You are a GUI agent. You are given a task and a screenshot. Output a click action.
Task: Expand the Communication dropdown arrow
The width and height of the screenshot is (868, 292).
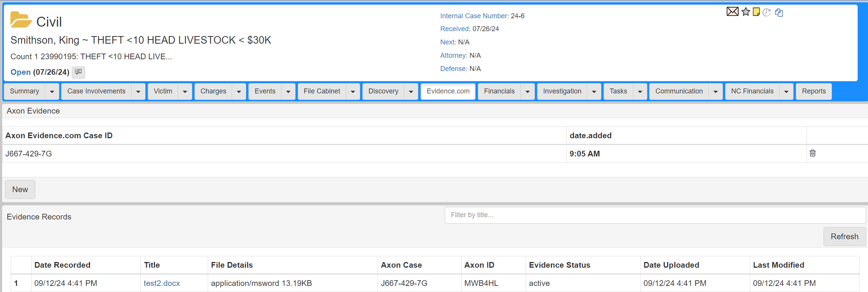click(716, 92)
